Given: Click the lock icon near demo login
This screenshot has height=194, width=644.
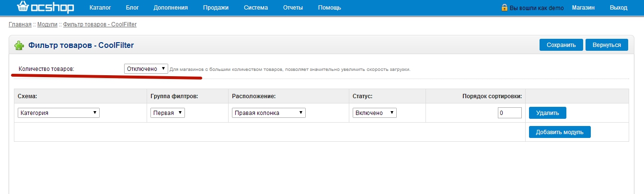Looking at the screenshot, I should [504, 8].
